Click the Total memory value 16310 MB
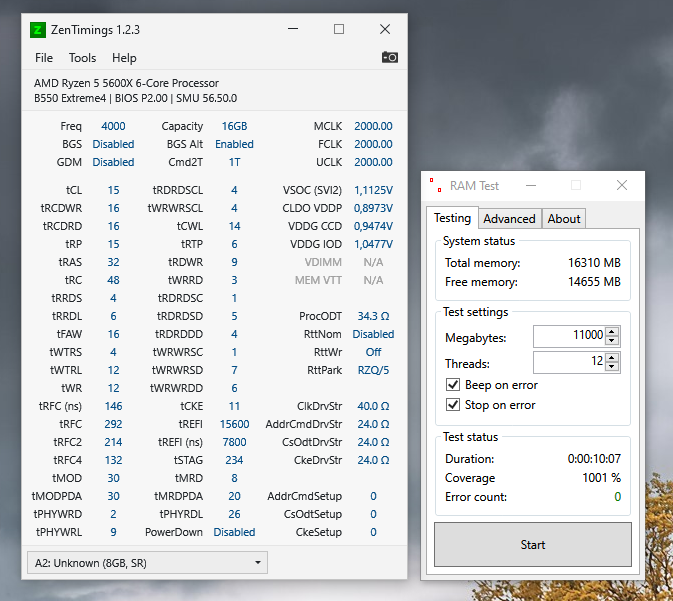The height and width of the screenshot is (601, 673). point(594,263)
